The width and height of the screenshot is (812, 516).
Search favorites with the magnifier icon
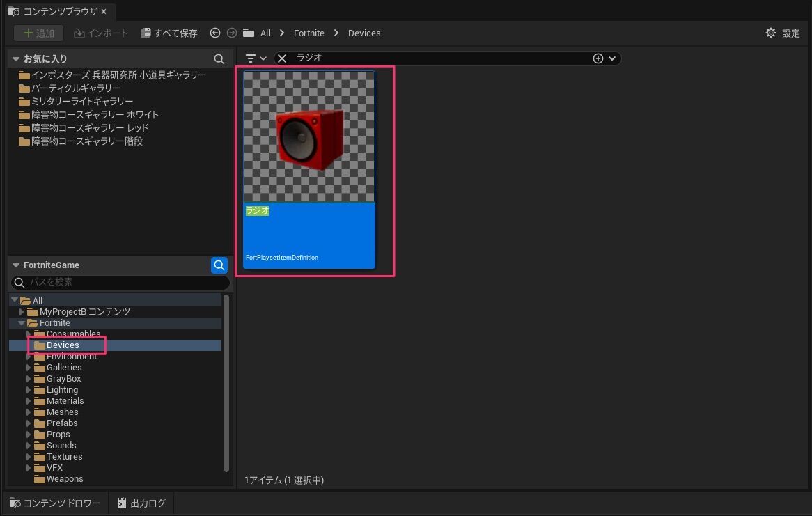point(219,59)
